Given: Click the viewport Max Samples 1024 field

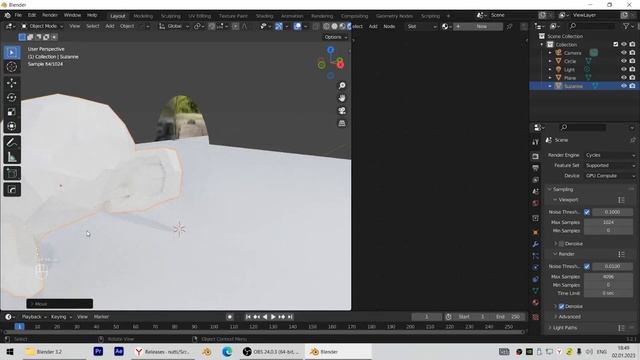Looking at the screenshot, I should [608, 222].
